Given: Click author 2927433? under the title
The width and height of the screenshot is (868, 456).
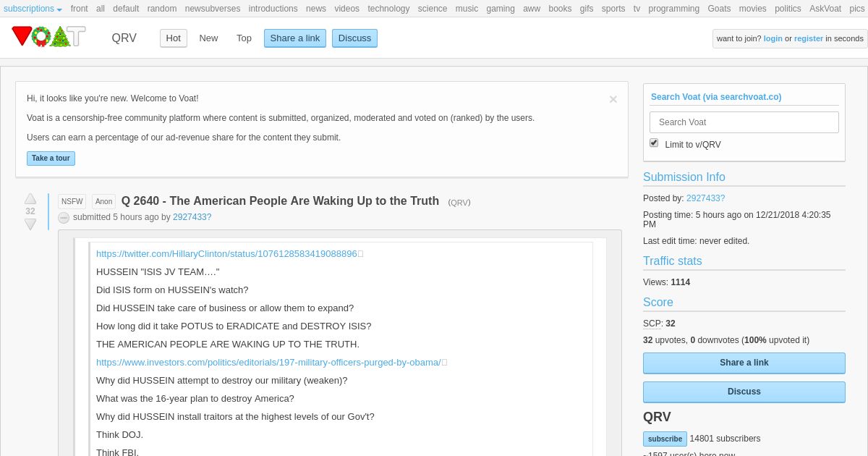Looking at the screenshot, I should pos(192,217).
